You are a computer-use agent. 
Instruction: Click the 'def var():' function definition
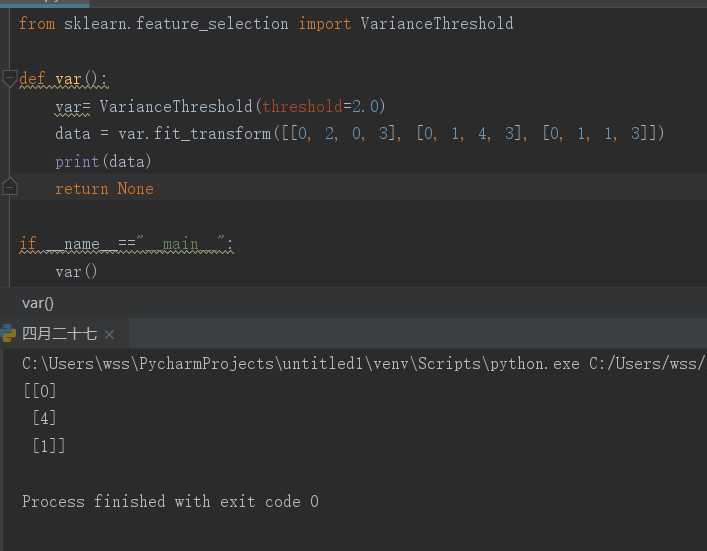[64, 79]
